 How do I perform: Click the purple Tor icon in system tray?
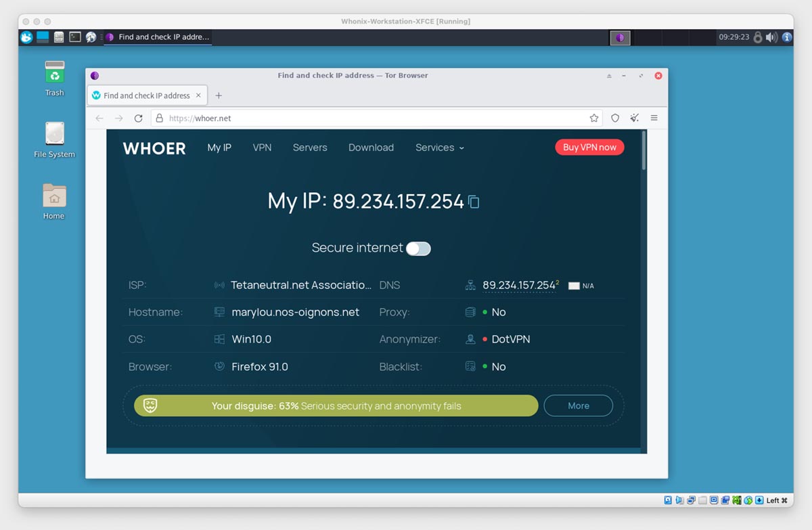[x=621, y=38]
